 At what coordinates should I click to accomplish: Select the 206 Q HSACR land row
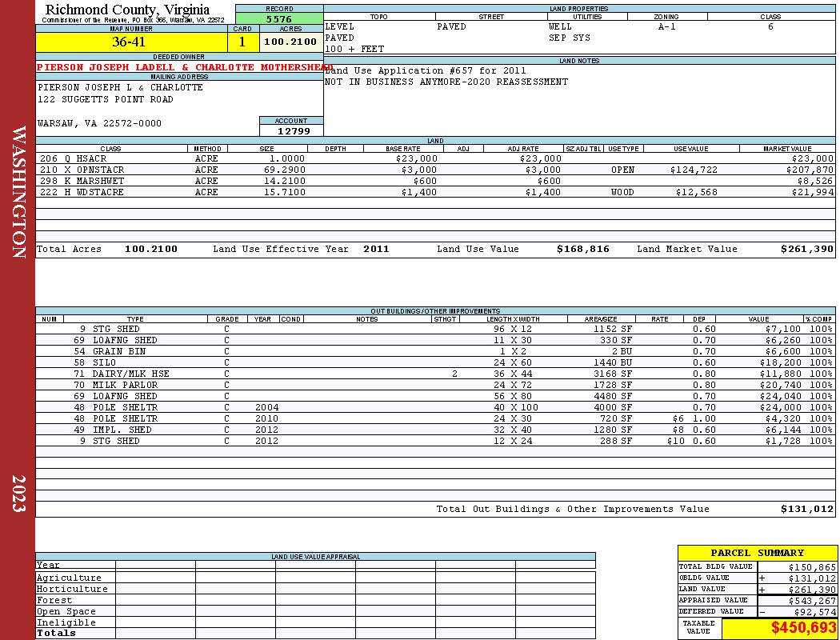coord(435,158)
